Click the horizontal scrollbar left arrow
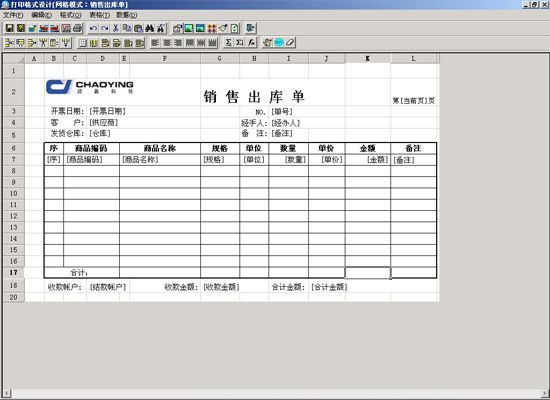Screen dimensions: 550x400 point(6,393)
